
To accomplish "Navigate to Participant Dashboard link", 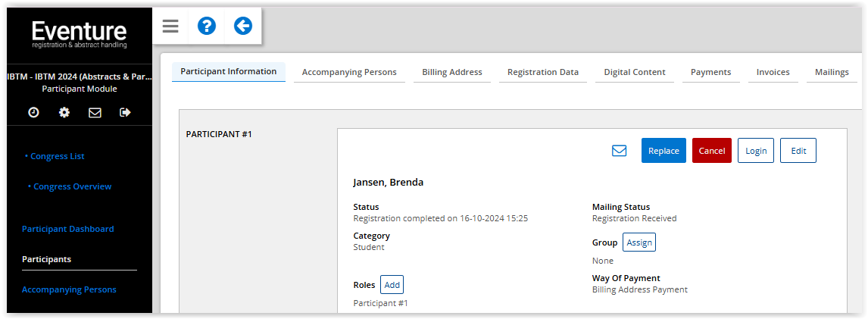I will 67,229.
